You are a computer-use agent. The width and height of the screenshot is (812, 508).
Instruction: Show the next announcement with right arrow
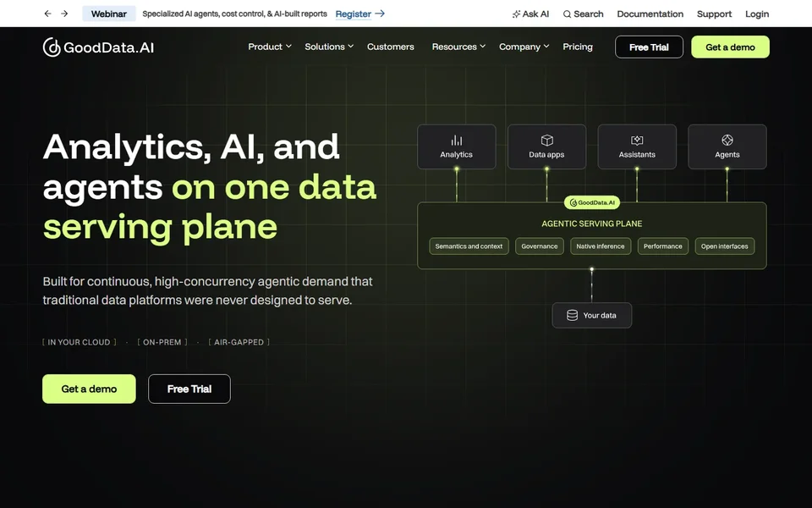[x=64, y=14]
